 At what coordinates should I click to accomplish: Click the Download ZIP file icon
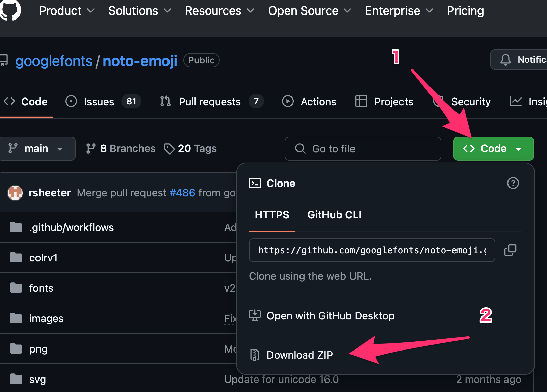[x=255, y=355]
